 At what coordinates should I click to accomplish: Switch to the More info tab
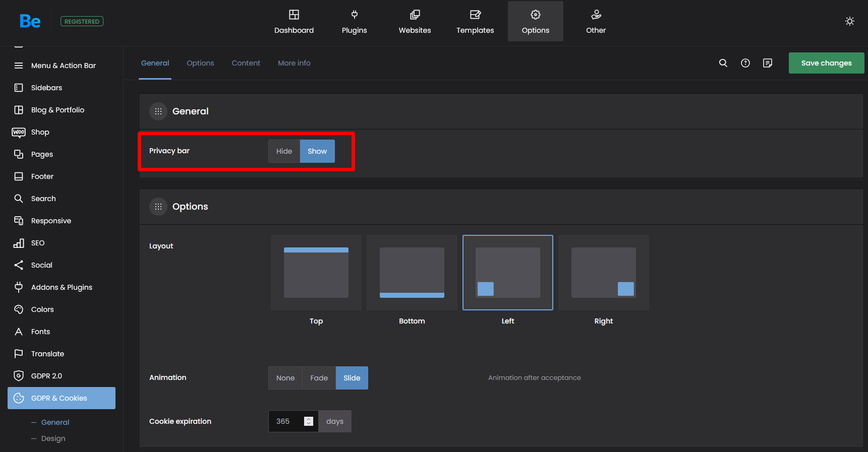(294, 63)
